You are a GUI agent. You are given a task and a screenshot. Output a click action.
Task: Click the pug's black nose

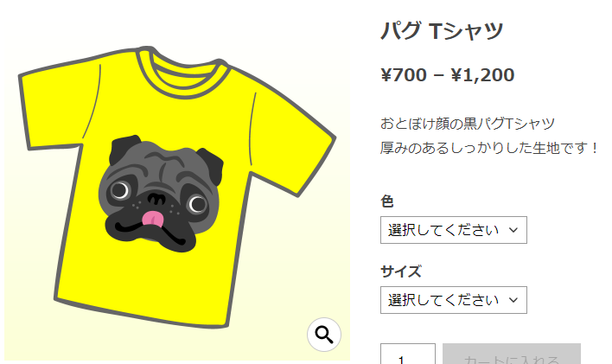(x=156, y=199)
